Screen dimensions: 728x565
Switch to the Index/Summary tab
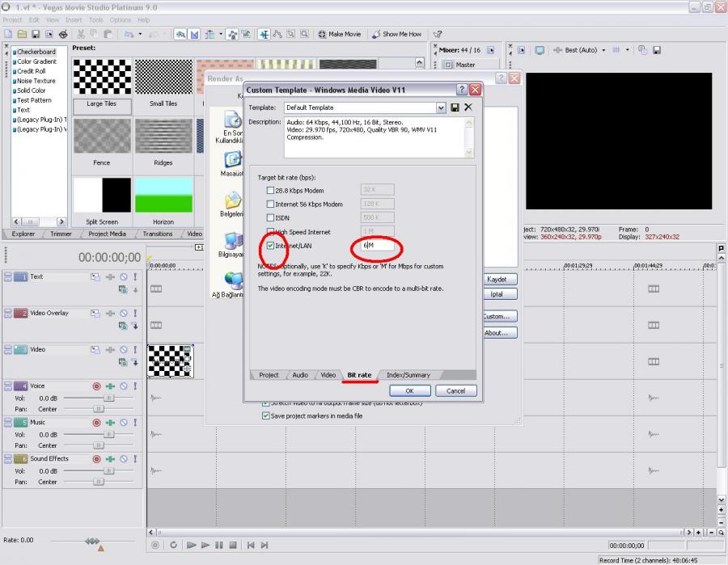point(408,375)
